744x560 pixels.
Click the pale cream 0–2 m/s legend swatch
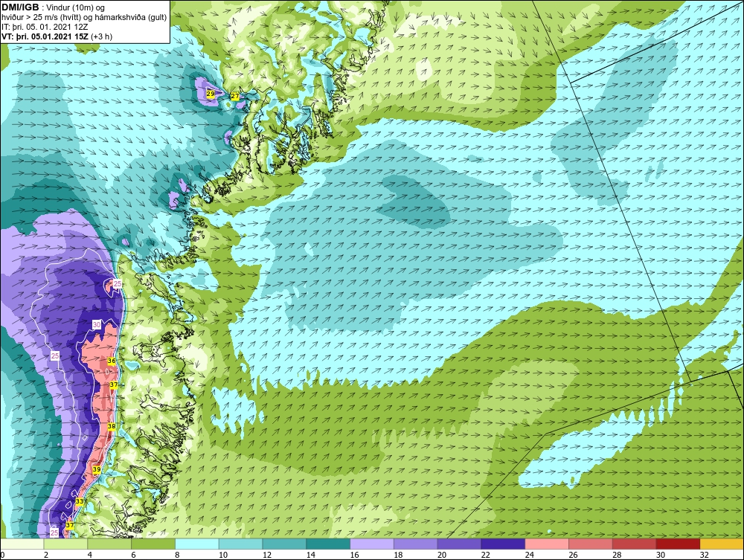[x=22, y=544]
